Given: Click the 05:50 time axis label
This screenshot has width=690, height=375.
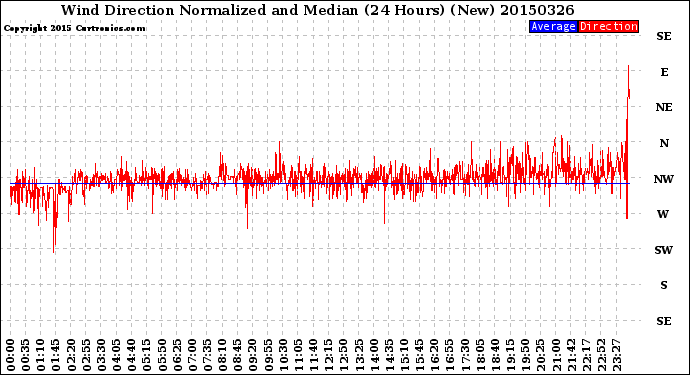Looking at the screenshot, I should [x=162, y=355].
